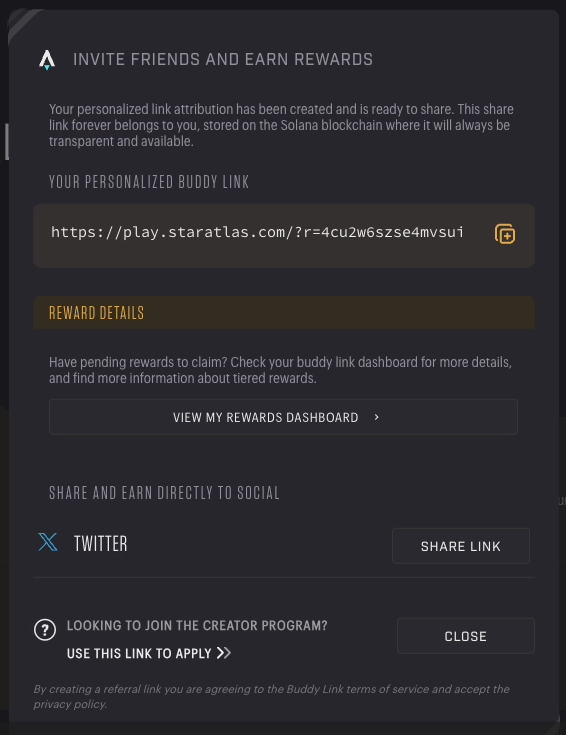Viewport: 566px width, 735px height.
Task: Click the Your Personalized Buddy Link heading
Action: pyautogui.click(x=149, y=182)
